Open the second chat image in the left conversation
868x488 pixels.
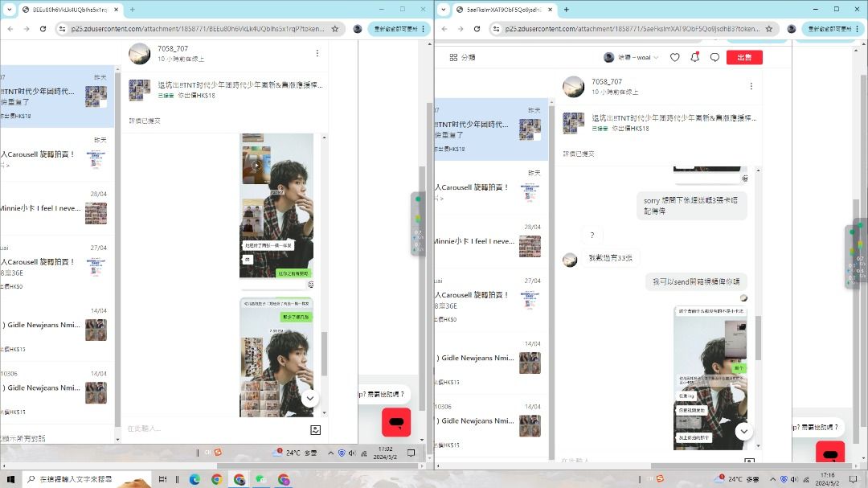pyautogui.click(x=276, y=357)
